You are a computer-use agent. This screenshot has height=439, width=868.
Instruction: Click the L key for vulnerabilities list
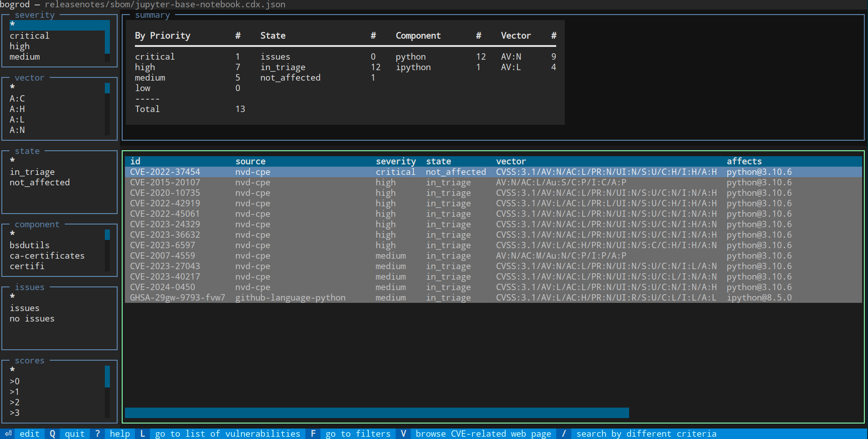tap(143, 434)
